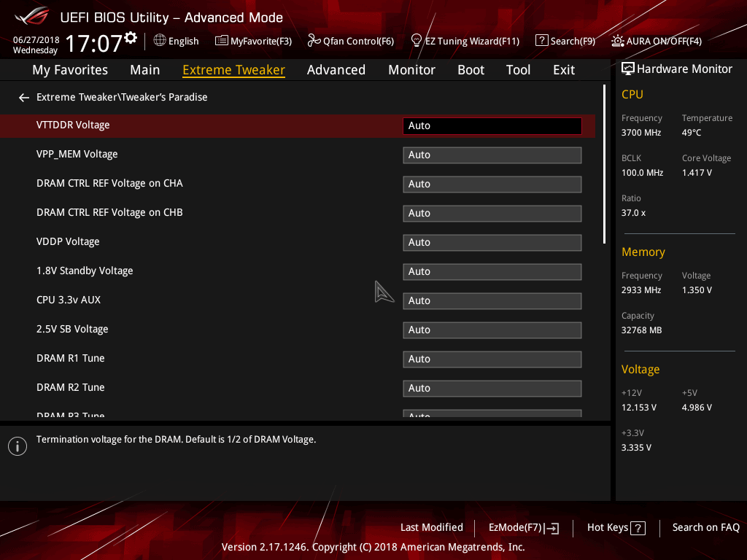Click the Qfan Control fan icon
This screenshot has height=560, width=747.
point(314,41)
